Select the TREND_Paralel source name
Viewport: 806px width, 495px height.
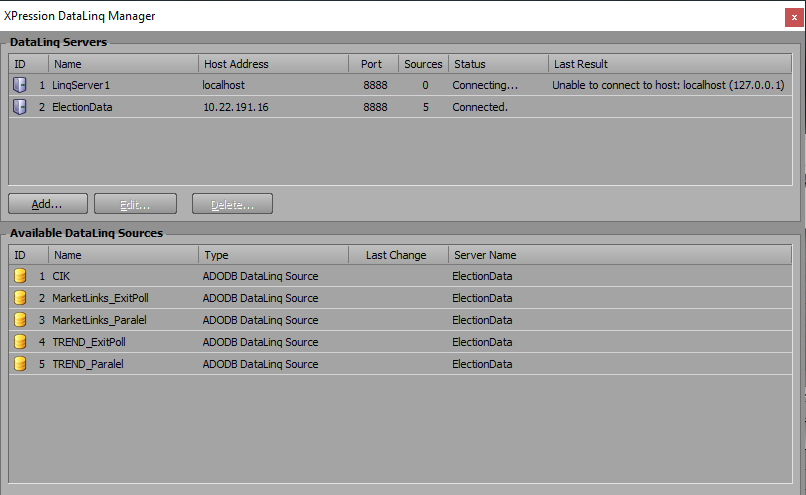pos(88,364)
